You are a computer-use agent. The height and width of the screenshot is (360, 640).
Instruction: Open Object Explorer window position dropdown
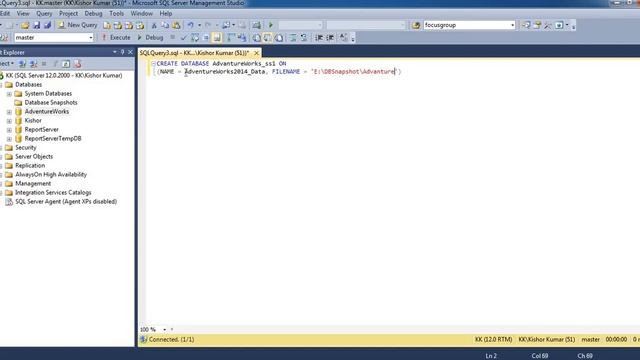115,52
